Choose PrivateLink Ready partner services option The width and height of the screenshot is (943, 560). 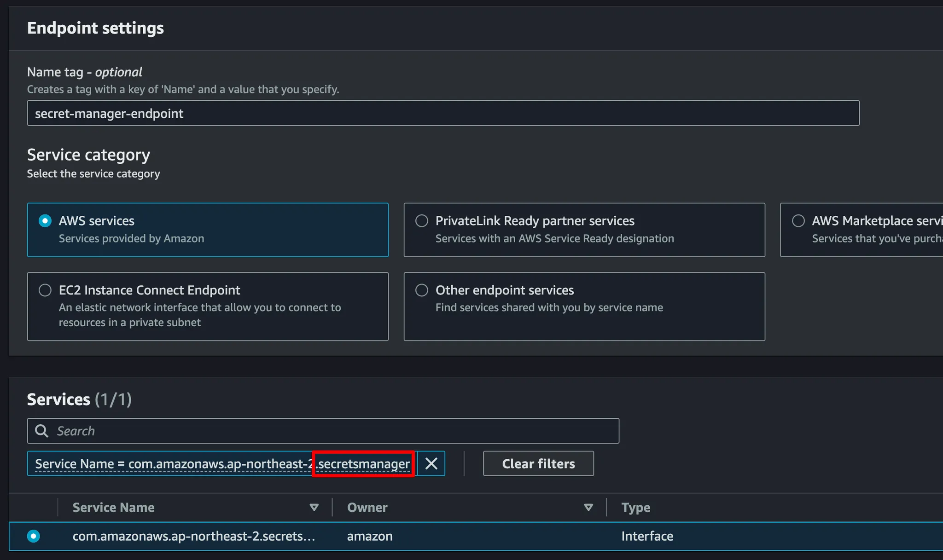pyautogui.click(x=422, y=221)
